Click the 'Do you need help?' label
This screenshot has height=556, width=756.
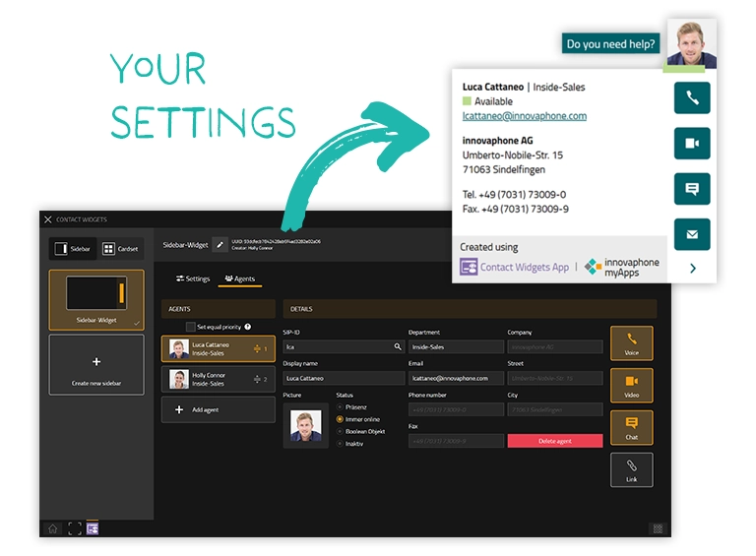coord(610,44)
